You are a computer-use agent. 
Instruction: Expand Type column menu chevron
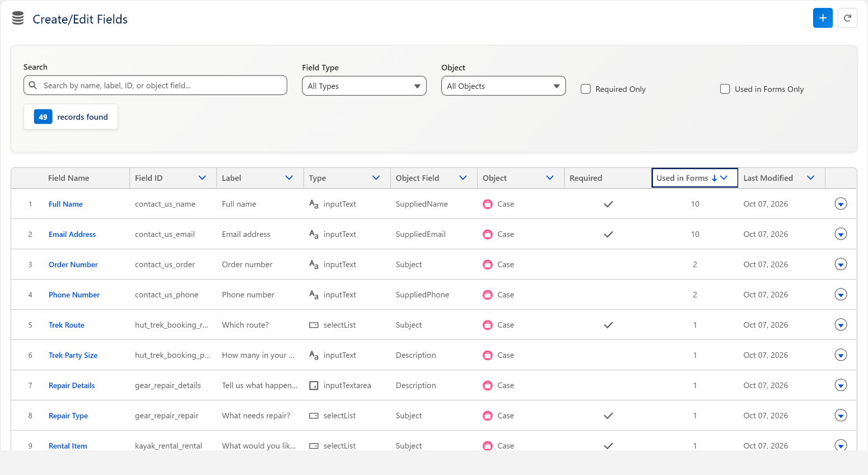click(376, 178)
